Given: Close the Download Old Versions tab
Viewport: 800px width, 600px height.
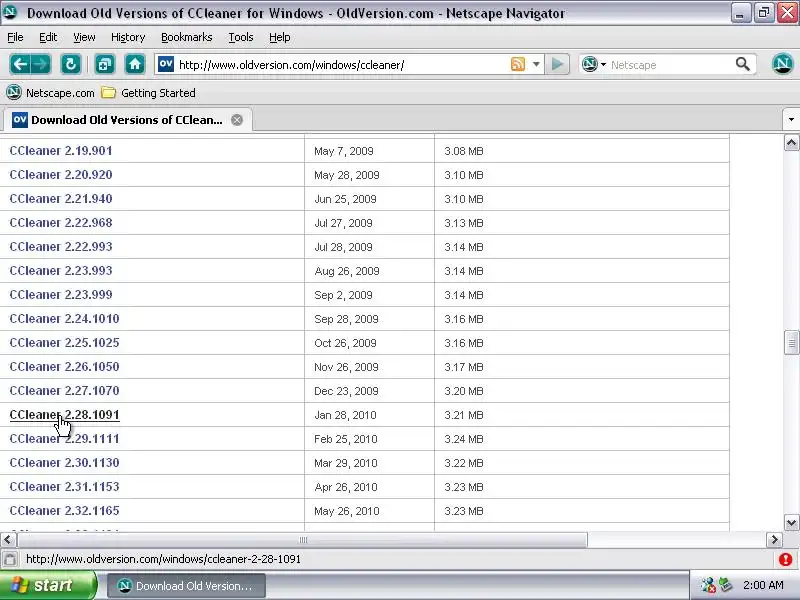Looking at the screenshot, I should tap(237, 120).
